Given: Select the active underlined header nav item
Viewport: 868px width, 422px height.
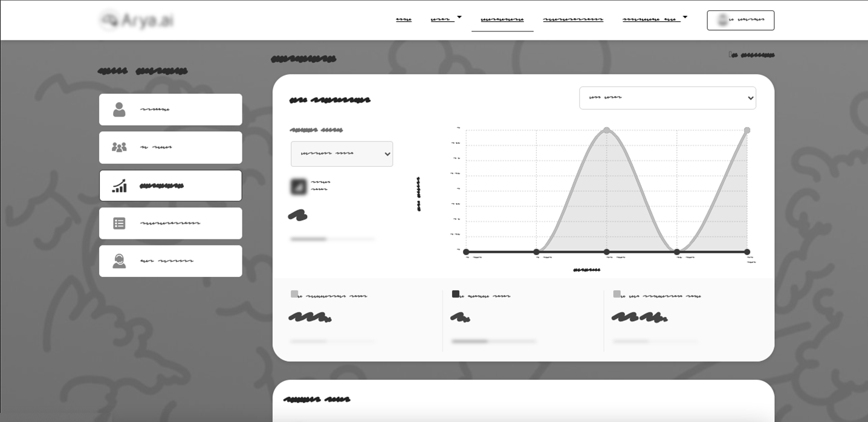Looking at the screenshot, I should click(x=502, y=19).
